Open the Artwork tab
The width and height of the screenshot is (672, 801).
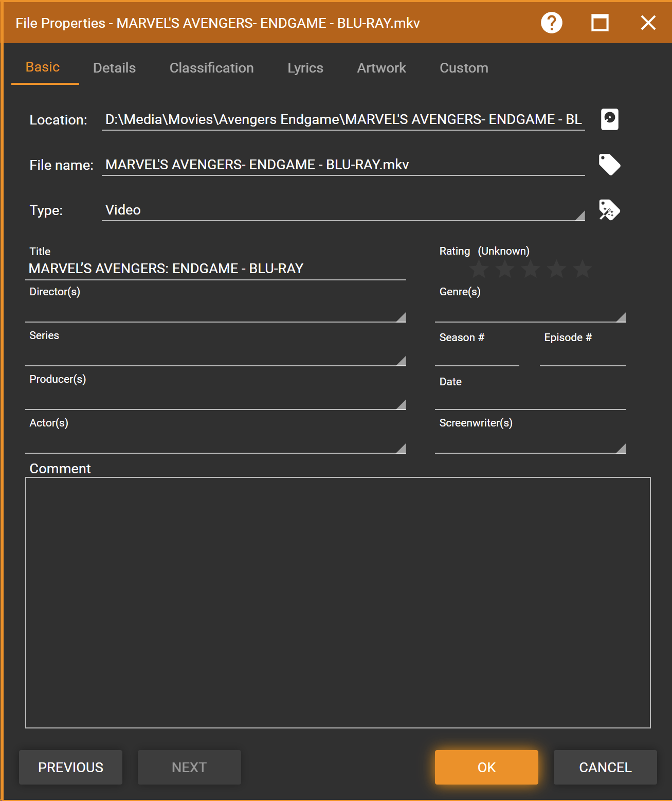coord(381,68)
